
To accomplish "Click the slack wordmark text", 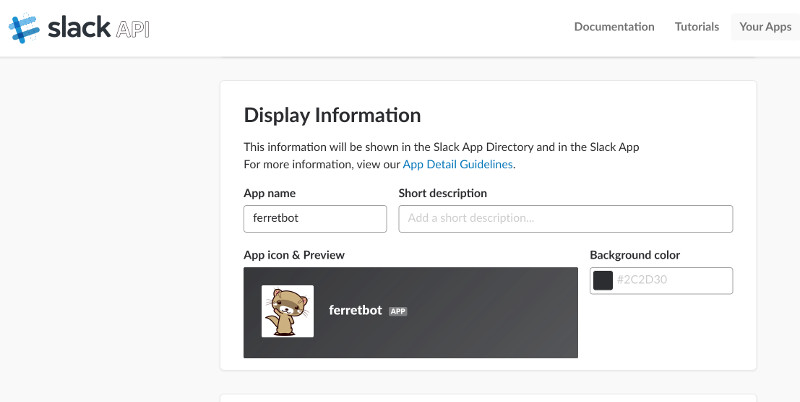I will click(79, 27).
